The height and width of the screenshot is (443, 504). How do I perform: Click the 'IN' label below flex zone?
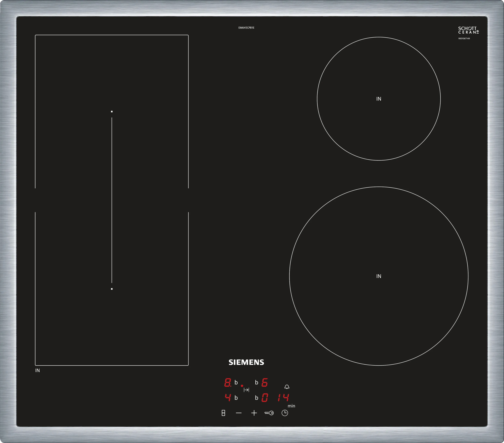(37, 370)
